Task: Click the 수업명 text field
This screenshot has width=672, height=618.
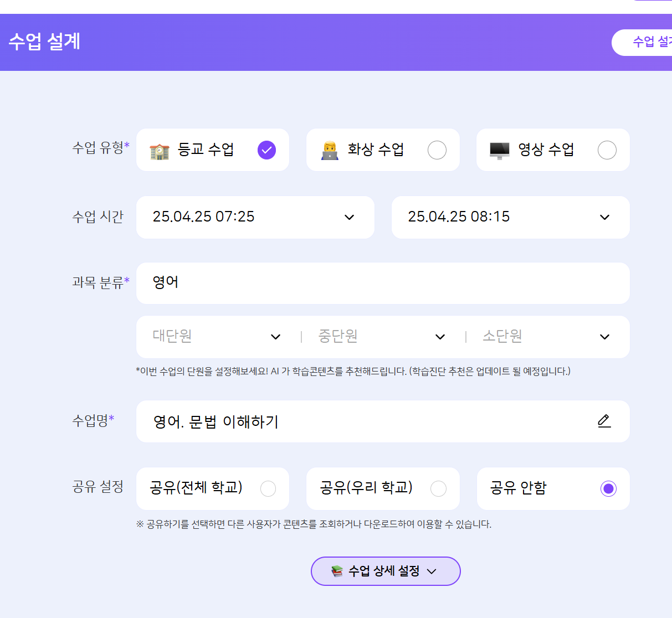Action: click(x=366, y=421)
